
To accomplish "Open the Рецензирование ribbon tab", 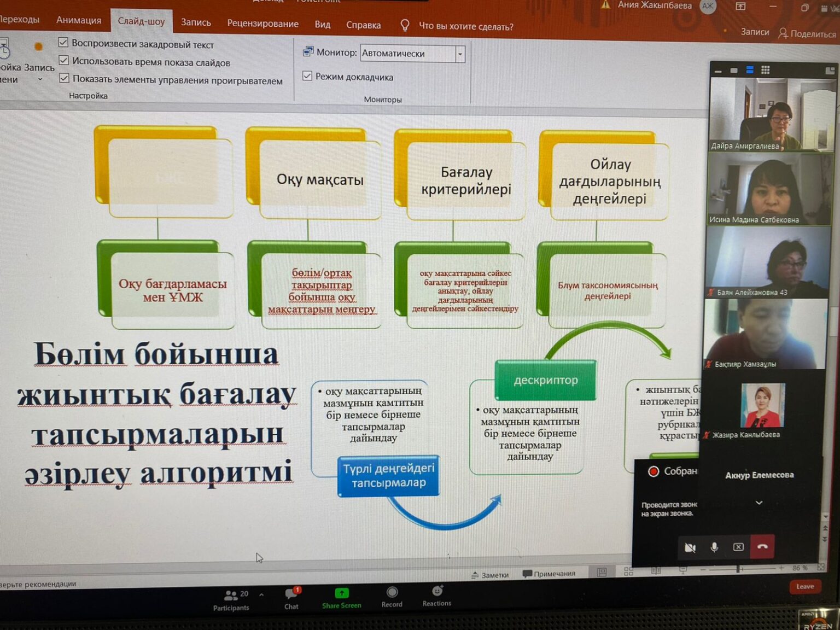I will pos(262,24).
